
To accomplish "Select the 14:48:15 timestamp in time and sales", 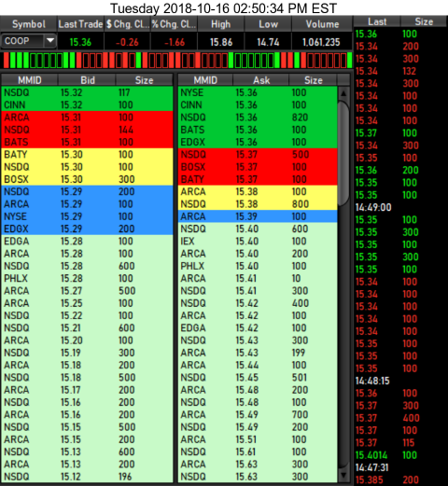I will [x=372, y=381].
